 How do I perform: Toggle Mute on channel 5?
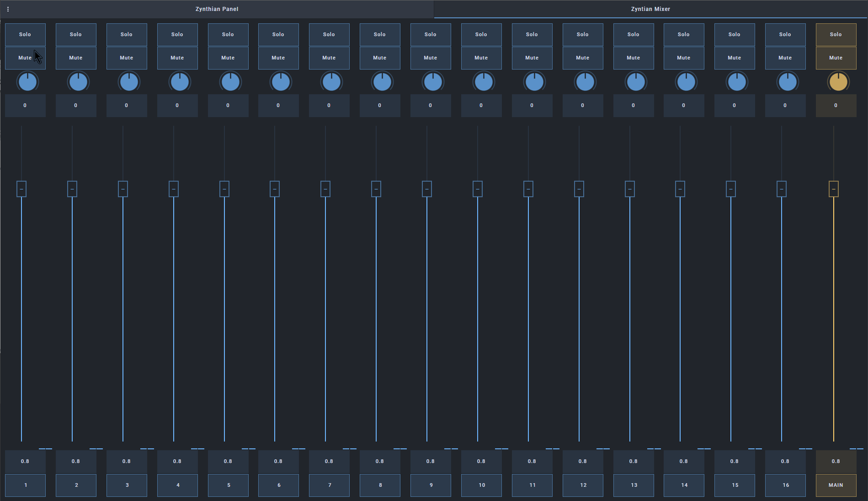click(228, 58)
